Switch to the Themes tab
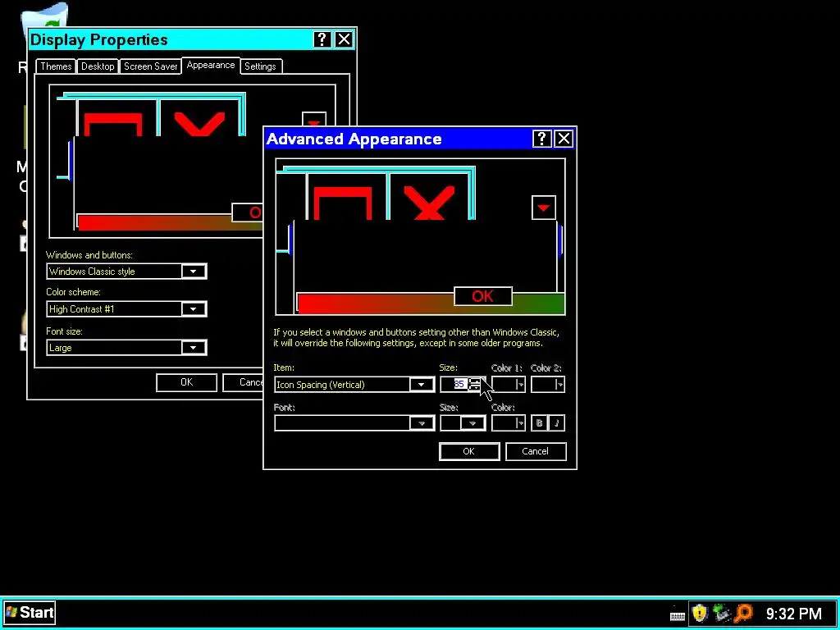840x630 pixels. [x=56, y=66]
